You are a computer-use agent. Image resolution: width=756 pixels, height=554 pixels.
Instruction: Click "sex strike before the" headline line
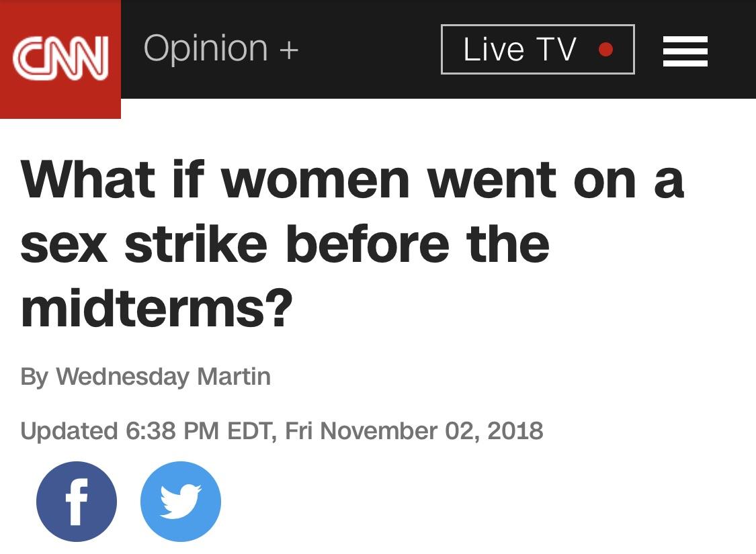click(x=284, y=244)
